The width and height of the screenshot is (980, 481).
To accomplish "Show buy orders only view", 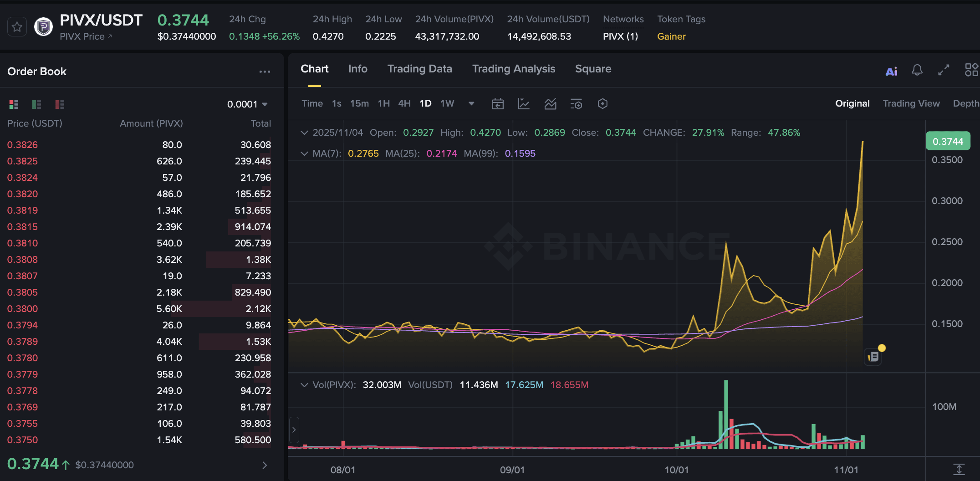I will coord(37,104).
